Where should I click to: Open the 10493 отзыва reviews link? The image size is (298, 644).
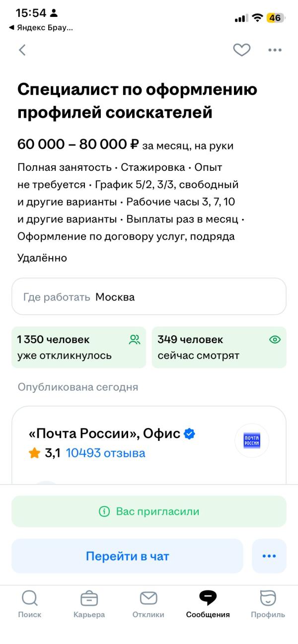pyautogui.click(x=105, y=453)
